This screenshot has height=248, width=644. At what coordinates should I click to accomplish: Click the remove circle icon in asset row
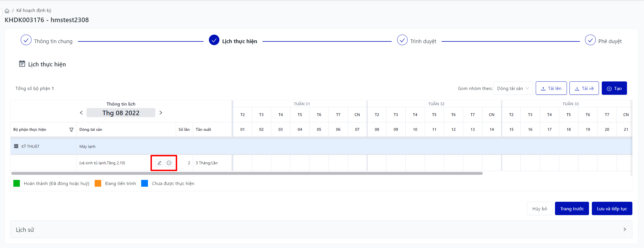pyautogui.click(x=169, y=163)
